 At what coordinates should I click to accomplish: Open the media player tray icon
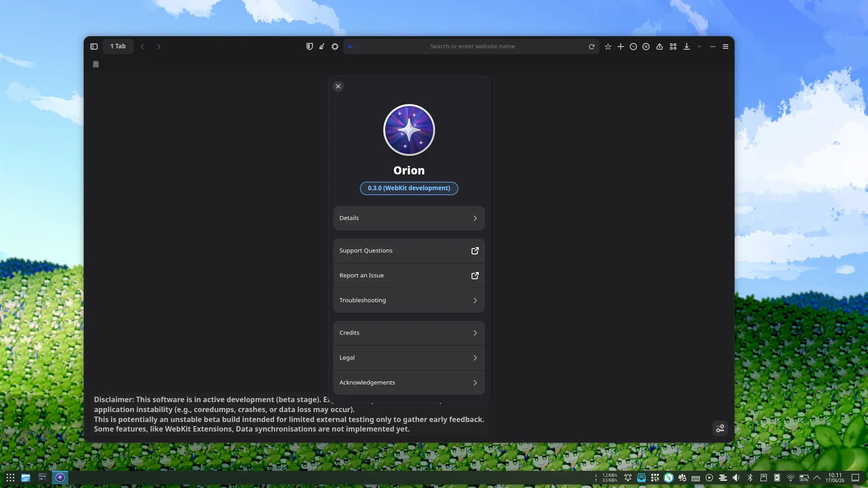[x=709, y=478]
